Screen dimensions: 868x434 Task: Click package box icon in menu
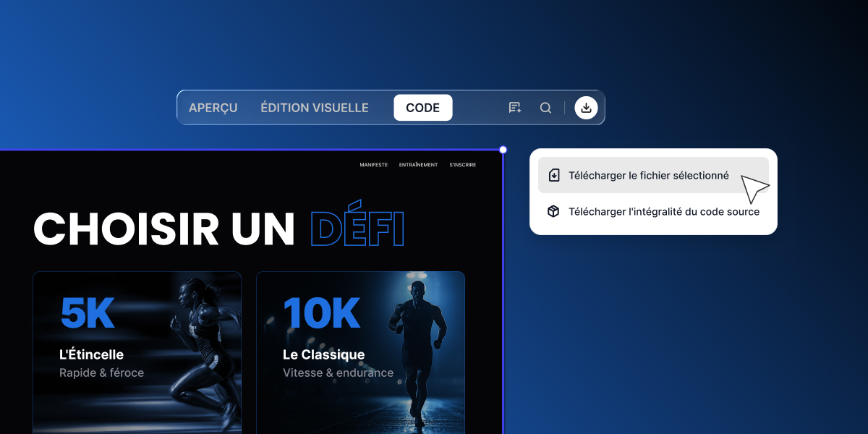(553, 211)
